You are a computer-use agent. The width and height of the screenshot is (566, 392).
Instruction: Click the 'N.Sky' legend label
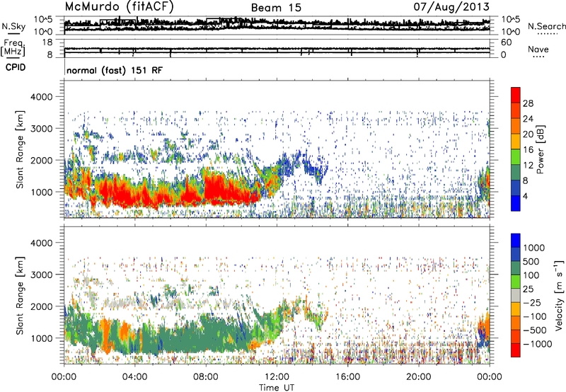[x=13, y=26]
